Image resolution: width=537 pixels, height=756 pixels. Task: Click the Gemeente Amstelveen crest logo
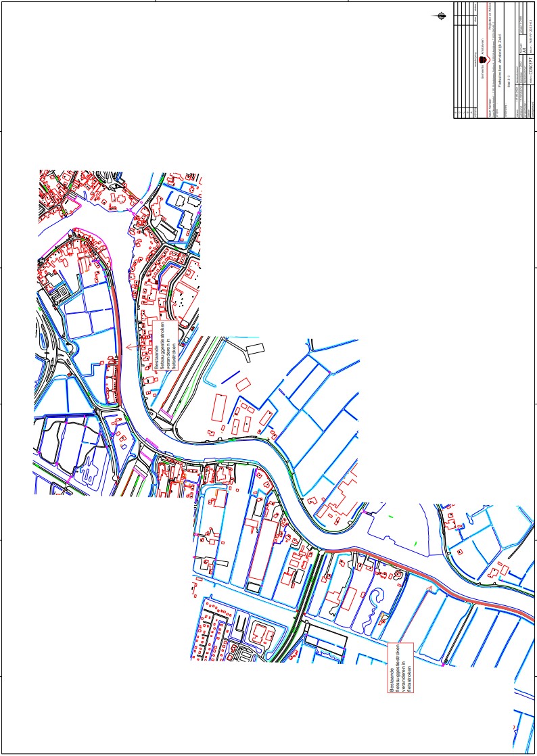pyautogui.click(x=482, y=59)
